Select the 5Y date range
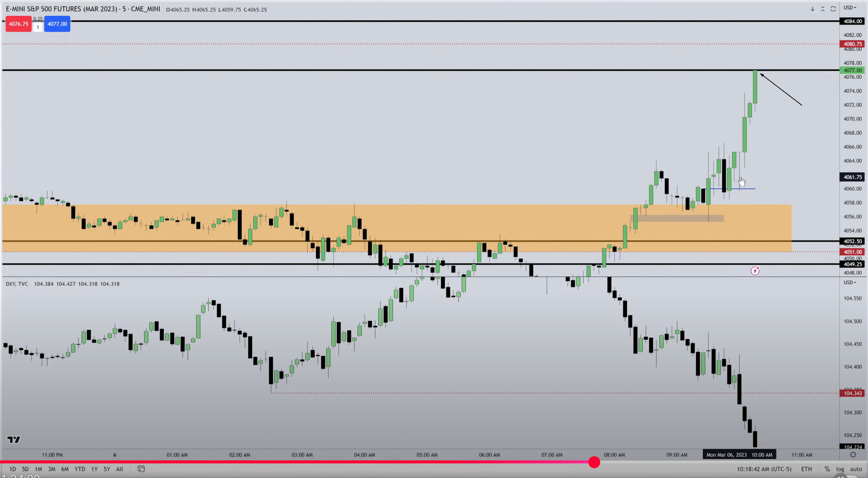Image resolution: width=868 pixels, height=478 pixels. [x=107, y=469]
